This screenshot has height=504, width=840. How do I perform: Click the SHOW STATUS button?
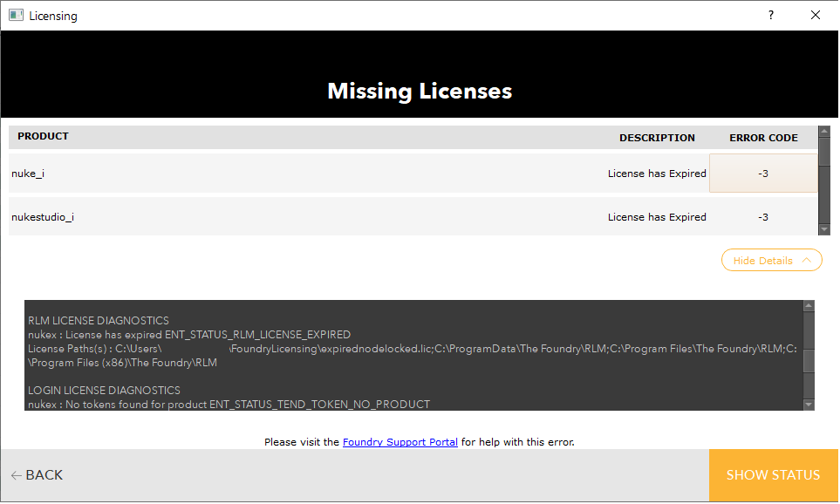coord(773,475)
